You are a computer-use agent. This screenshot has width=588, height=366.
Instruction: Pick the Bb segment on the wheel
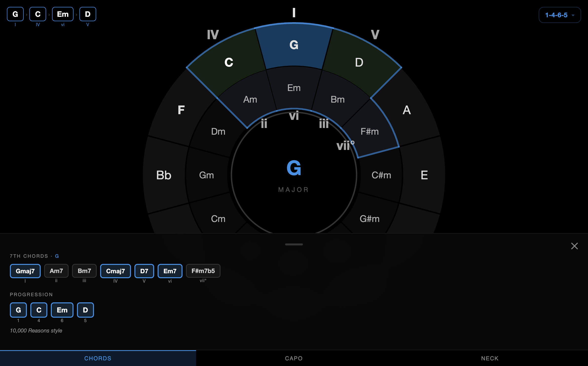(164, 175)
